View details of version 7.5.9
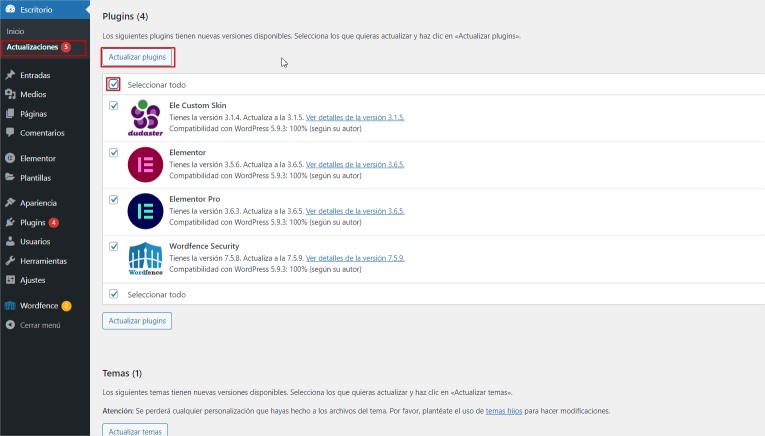Image resolution: width=765 pixels, height=436 pixels. (x=355, y=258)
